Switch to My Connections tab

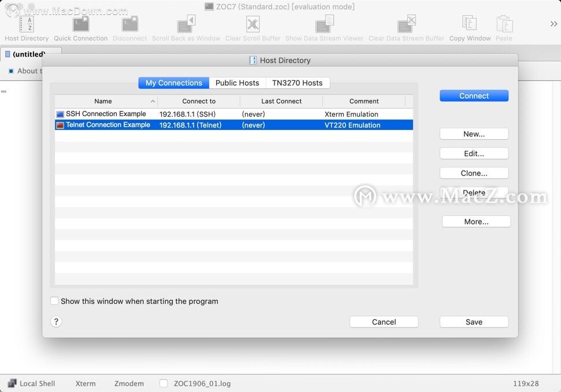[x=174, y=83]
